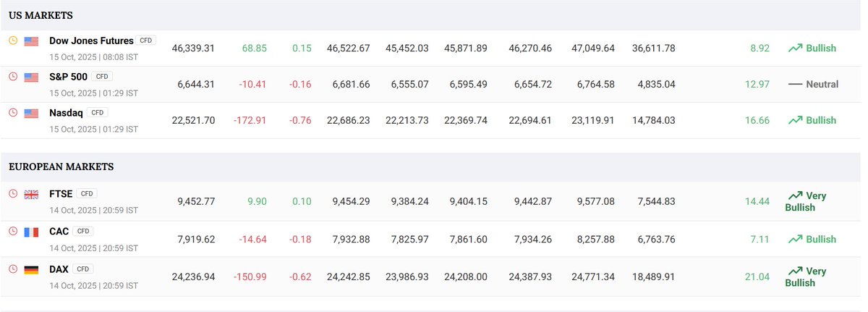Click S&P 500 price 6,644.31

[x=196, y=84]
